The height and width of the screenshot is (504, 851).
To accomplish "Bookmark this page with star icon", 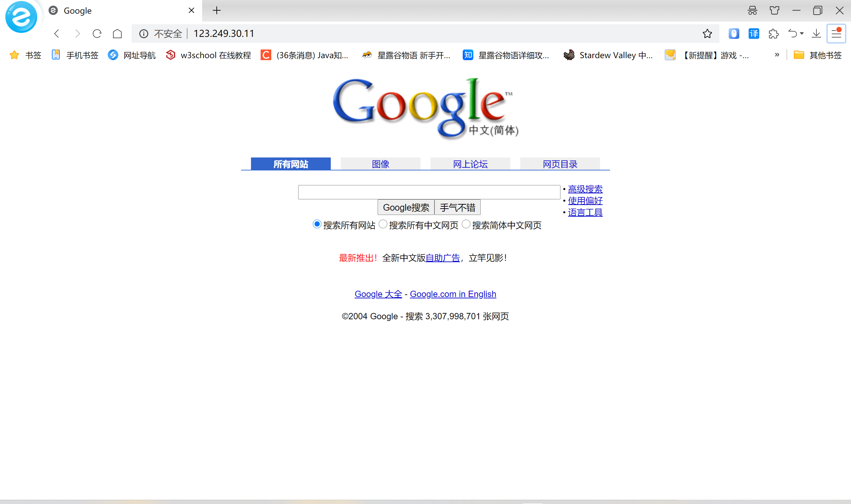I will pyautogui.click(x=707, y=34).
